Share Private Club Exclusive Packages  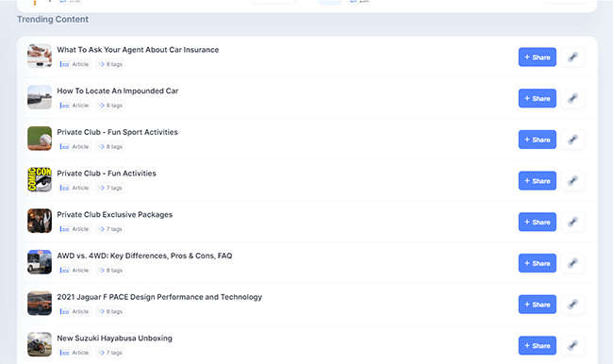[538, 222]
